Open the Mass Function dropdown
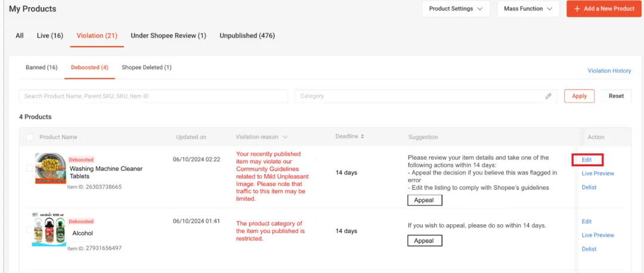The width and height of the screenshot is (644, 273). pos(527,9)
